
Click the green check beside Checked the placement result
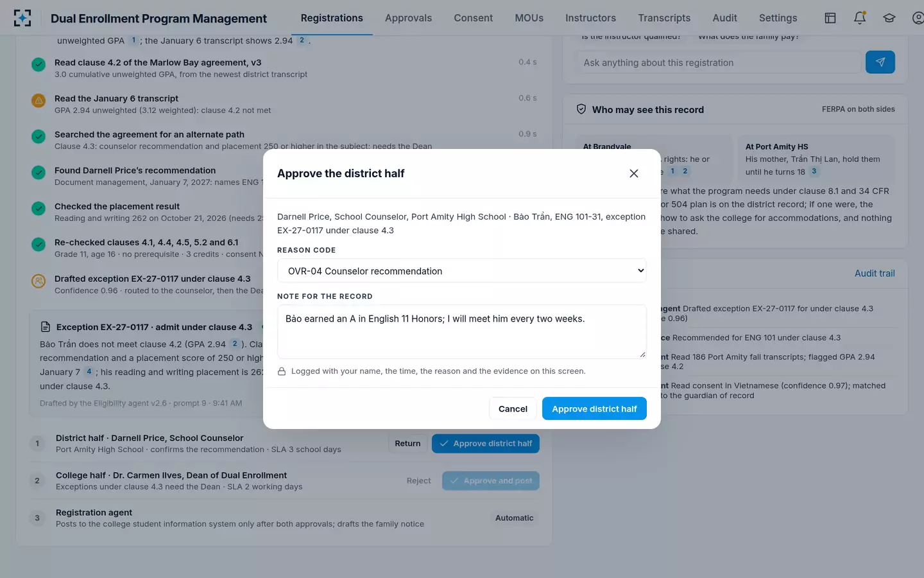pos(38,208)
